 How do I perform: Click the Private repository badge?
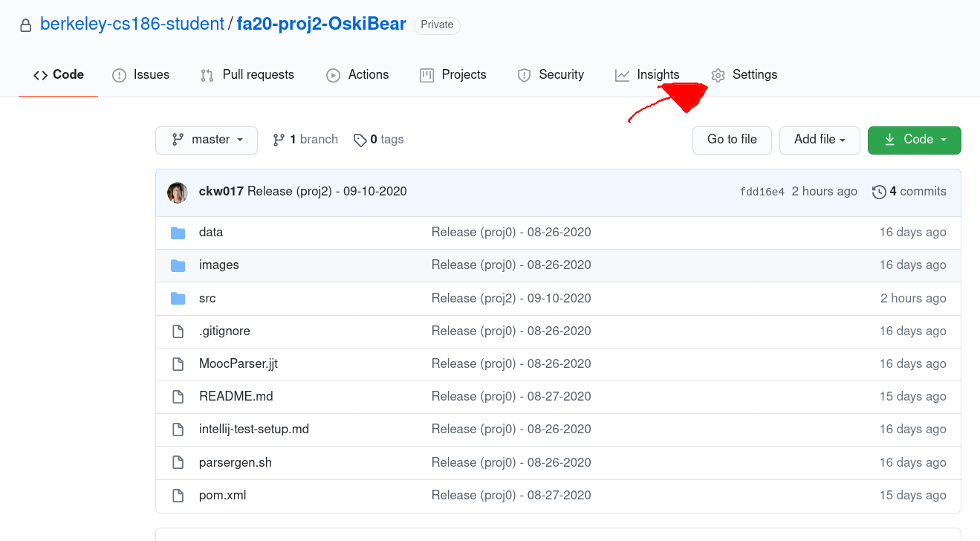[437, 25]
